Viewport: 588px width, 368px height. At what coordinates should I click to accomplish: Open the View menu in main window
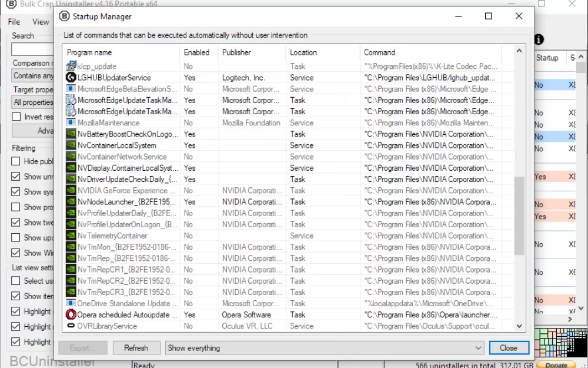click(x=41, y=22)
